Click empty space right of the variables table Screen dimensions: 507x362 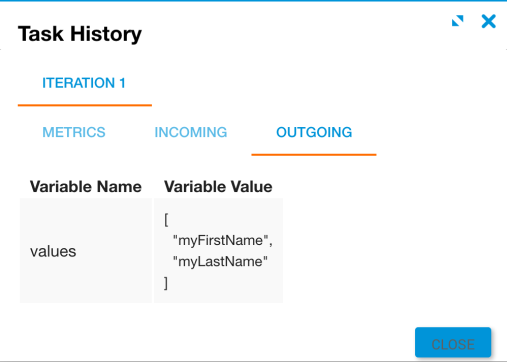393,250
